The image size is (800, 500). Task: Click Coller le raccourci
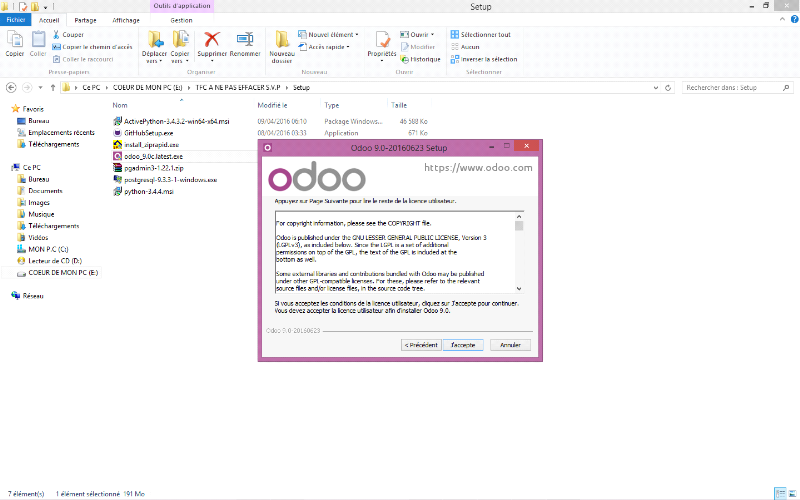pyautogui.click(x=83, y=59)
